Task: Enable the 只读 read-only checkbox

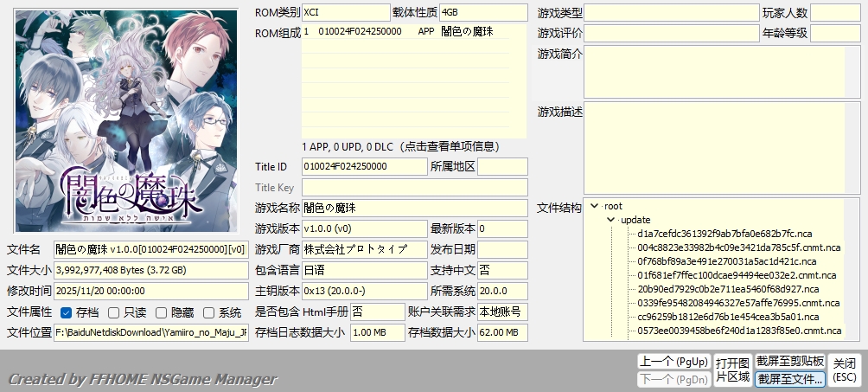Action: 113,312
